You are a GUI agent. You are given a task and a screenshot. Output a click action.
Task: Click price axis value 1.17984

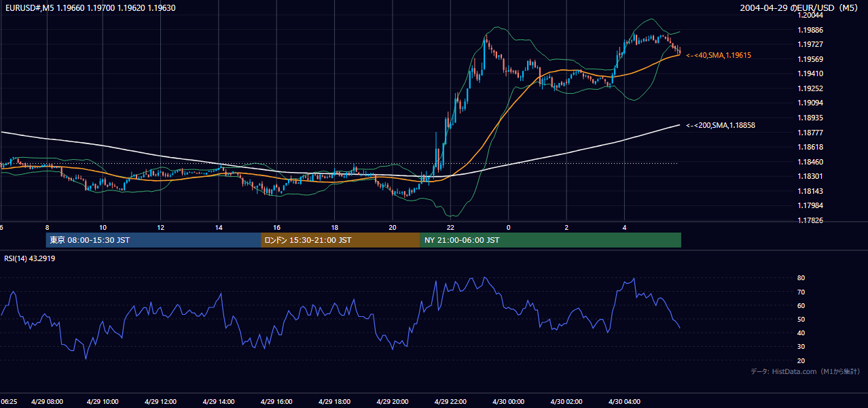click(x=810, y=205)
